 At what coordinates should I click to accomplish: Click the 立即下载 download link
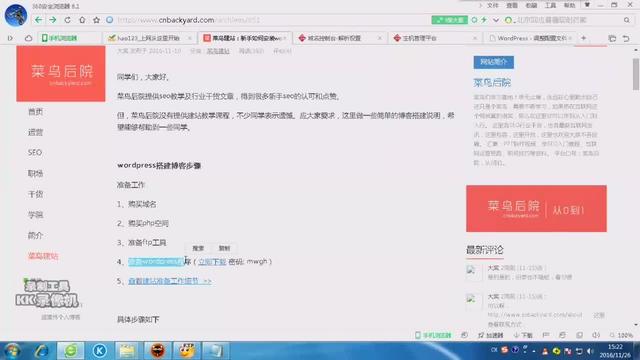(x=212, y=262)
